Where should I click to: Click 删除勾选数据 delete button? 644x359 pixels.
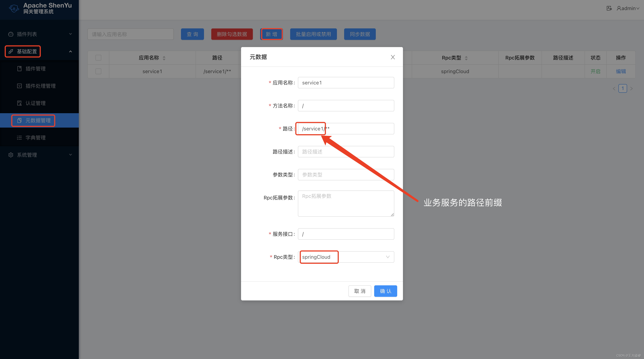(232, 34)
